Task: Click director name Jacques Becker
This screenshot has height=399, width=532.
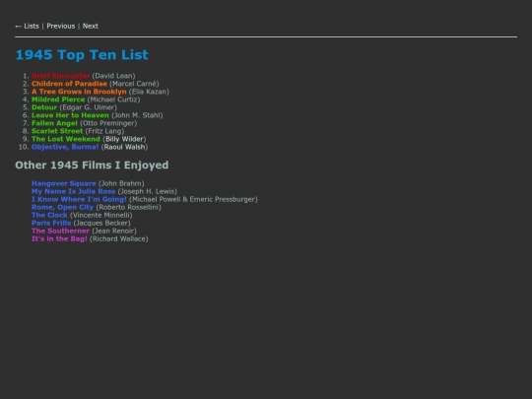Action: [x=101, y=223]
